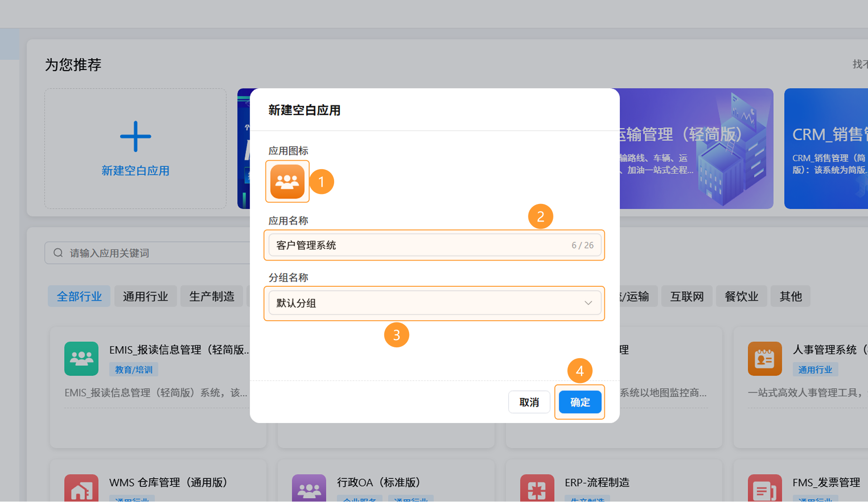Click the red WMS 仓库管理 icon
This screenshot has height=502, width=868.
tap(81, 488)
